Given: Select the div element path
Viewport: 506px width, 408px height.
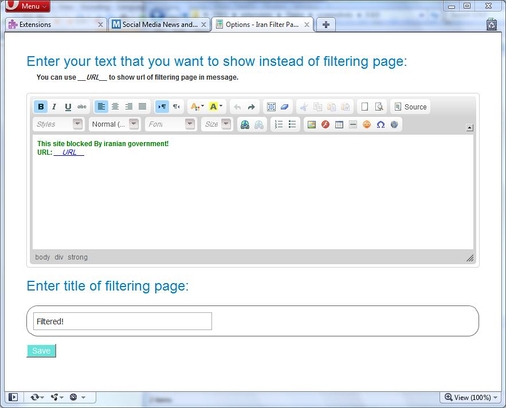Looking at the screenshot, I should tap(59, 257).
